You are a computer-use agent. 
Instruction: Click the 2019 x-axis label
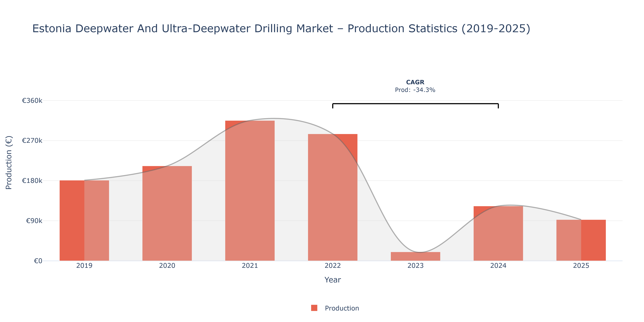(x=84, y=266)
